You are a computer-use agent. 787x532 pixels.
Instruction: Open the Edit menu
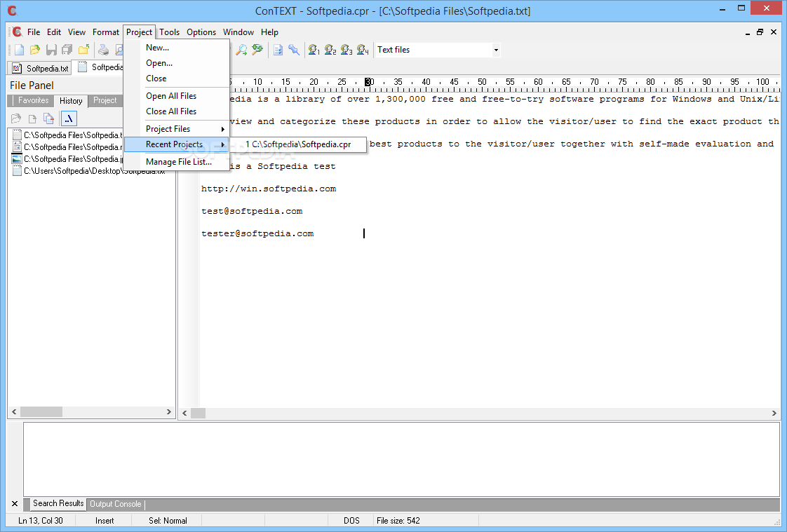tap(54, 32)
